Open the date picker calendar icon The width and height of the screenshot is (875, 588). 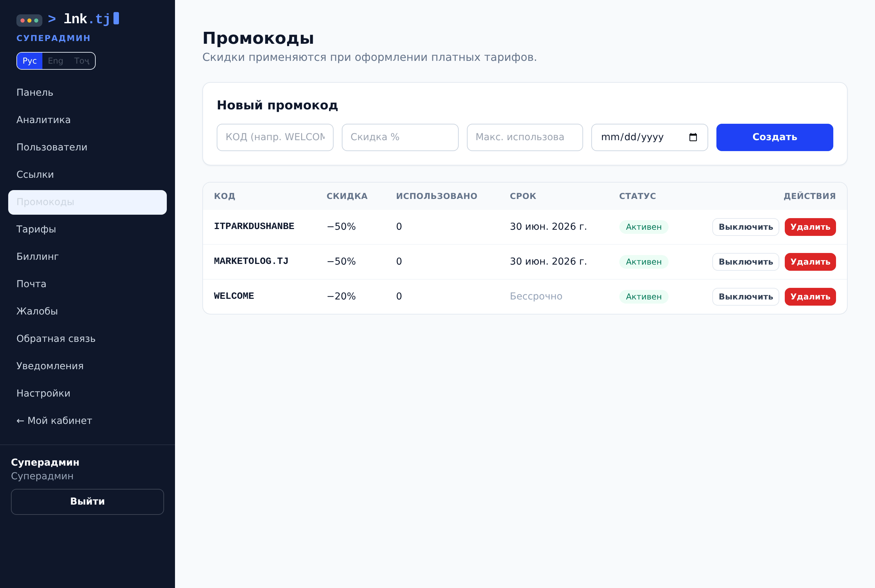[693, 137]
